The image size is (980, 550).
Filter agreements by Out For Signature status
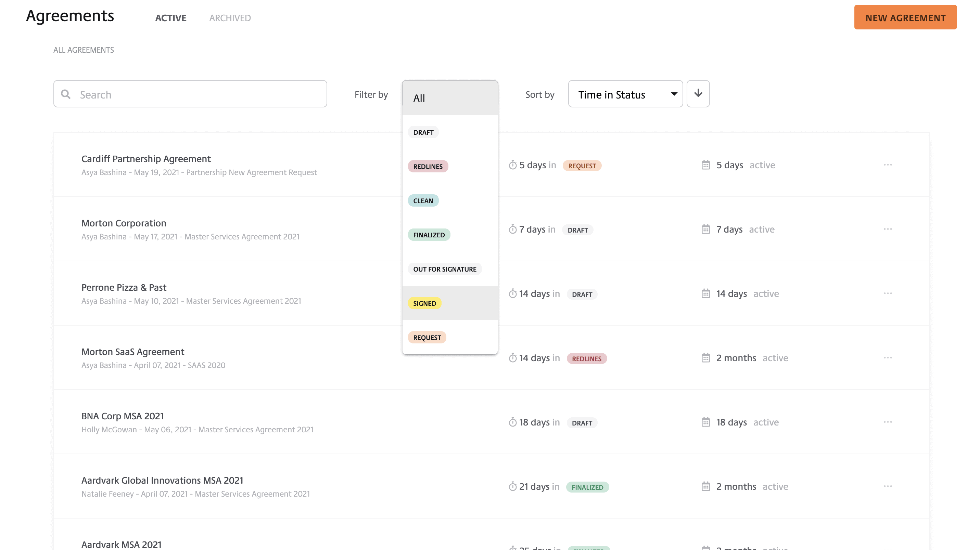click(x=450, y=269)
